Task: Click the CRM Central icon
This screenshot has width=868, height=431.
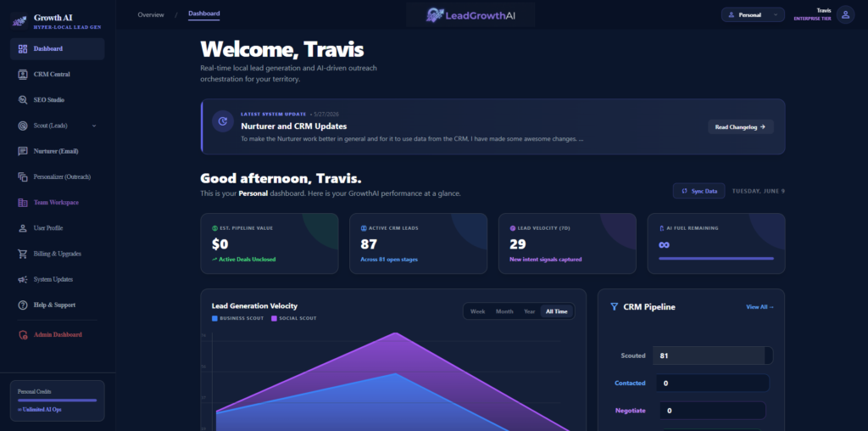Action: point(23,74)
